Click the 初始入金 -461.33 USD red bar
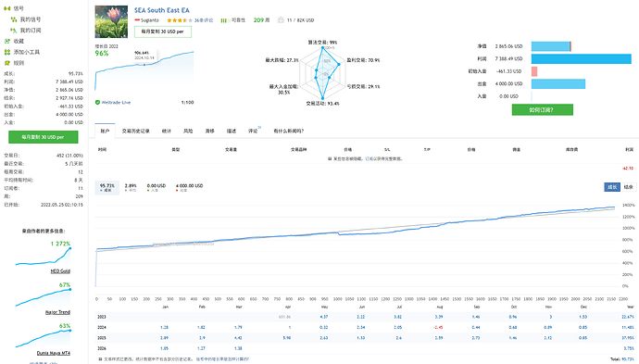 pos(534,71)
